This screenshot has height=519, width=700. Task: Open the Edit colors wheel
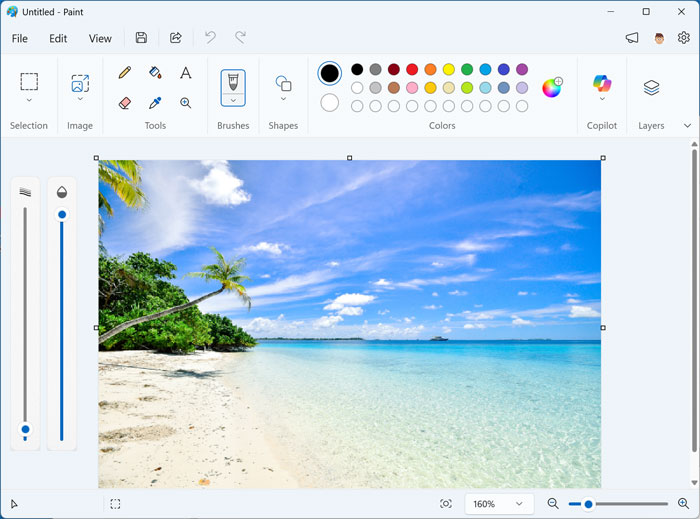pyautogui.click(x=552, y=87)
